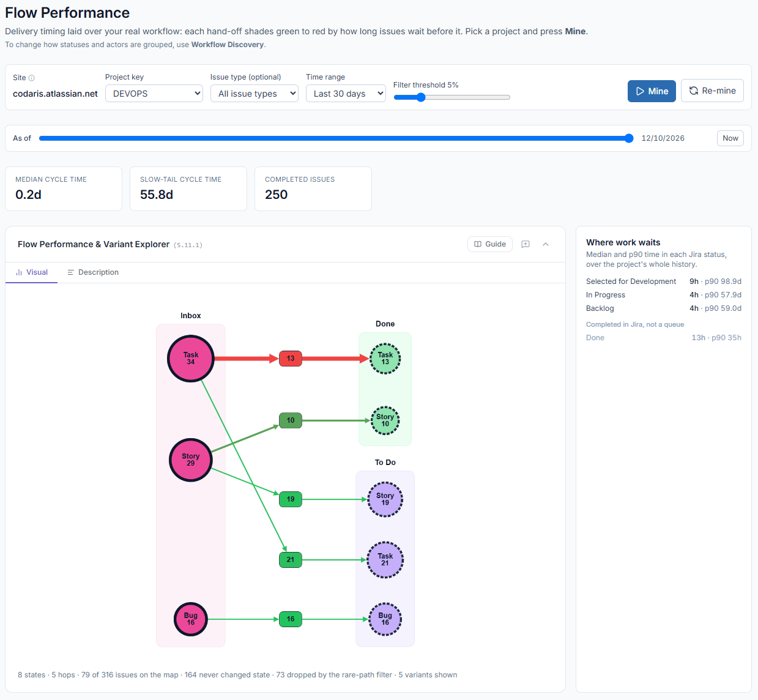Click the Selected for Development row

click(664, 281)
